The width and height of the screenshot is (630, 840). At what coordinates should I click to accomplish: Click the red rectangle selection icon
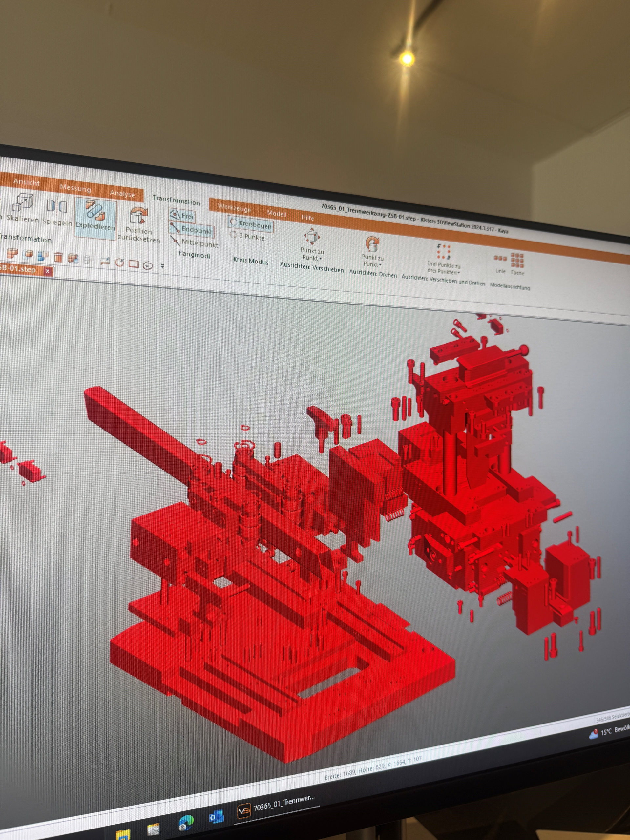pyautogui.click(x=133, y=263)
